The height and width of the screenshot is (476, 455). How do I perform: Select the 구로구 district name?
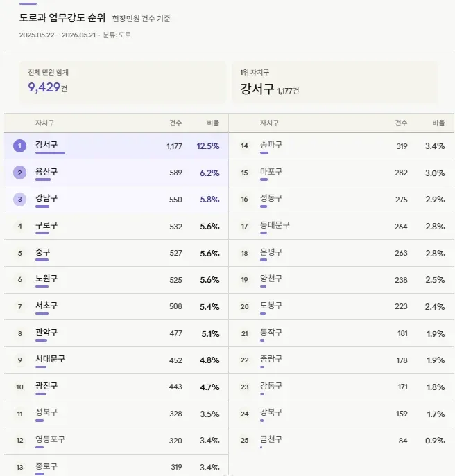tap(46, 225)
